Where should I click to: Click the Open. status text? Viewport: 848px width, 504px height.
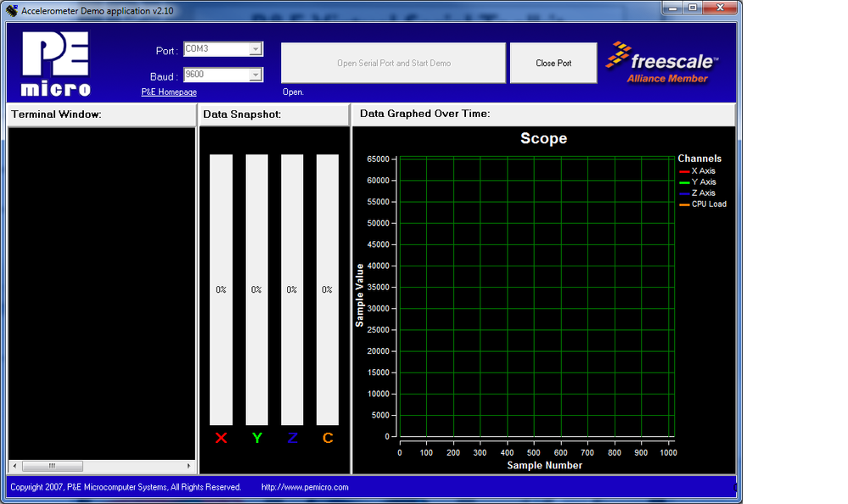coord(293,92)
